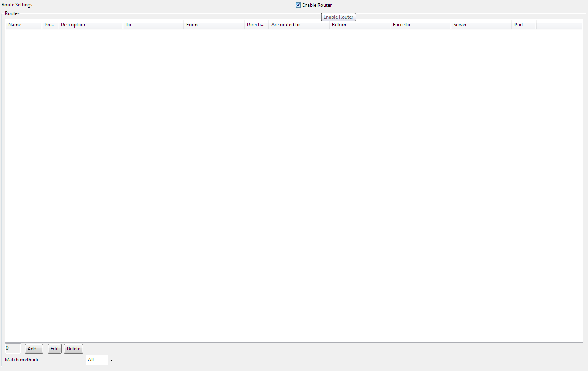Uncheck the Enable Router checkbox
This screenshot has width=588, height=371.
pyautogui.click(x=298, y=5)
